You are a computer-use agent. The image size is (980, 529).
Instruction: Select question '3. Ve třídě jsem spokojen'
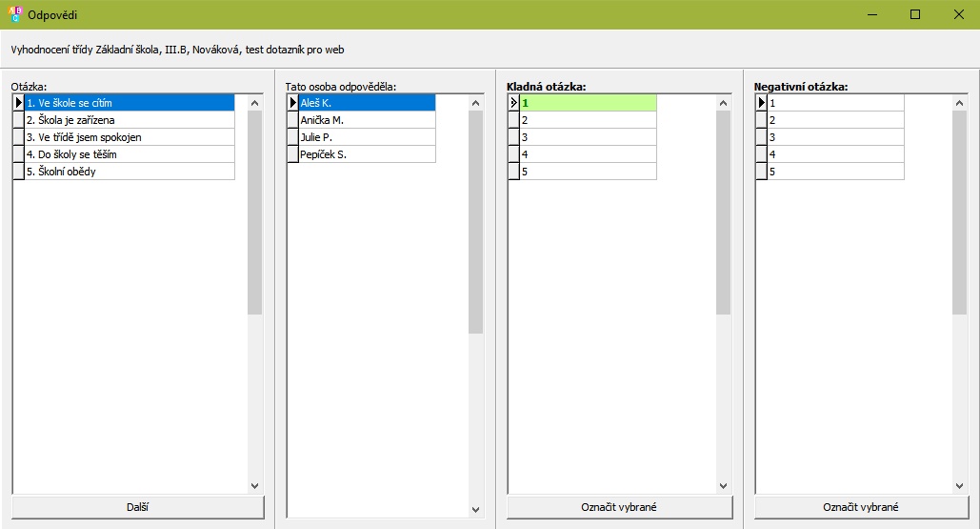[130, 137]
